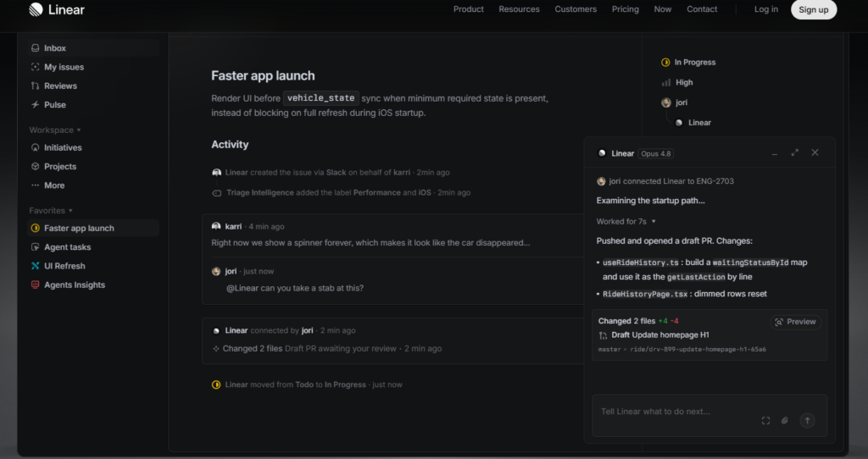The image size is (868, 459).
Task: Click the Reviews pull request icon
Action: (x=36, y=86)
